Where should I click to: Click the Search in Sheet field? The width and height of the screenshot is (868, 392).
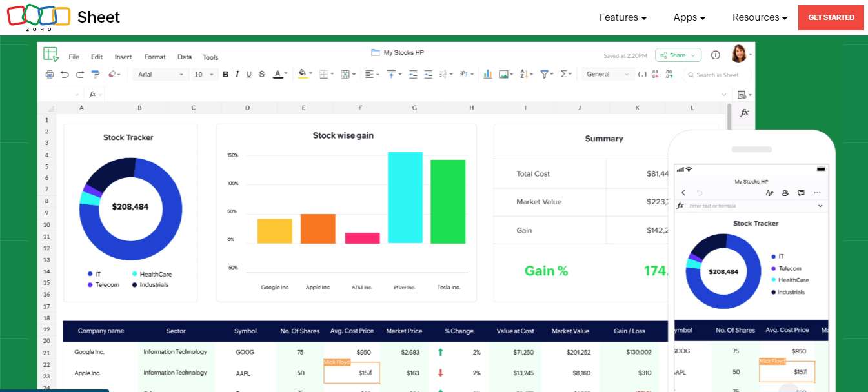716,75
